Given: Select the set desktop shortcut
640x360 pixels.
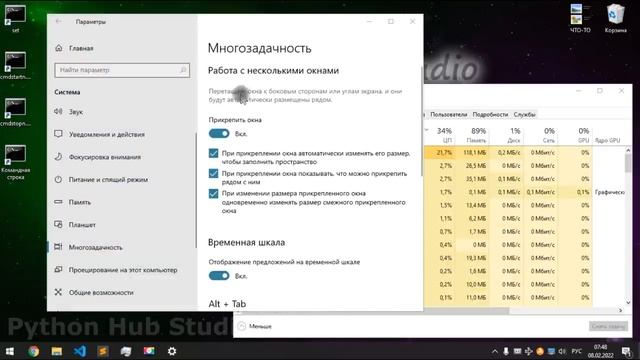Looking at the screenshot, I should tap(16, 19).
